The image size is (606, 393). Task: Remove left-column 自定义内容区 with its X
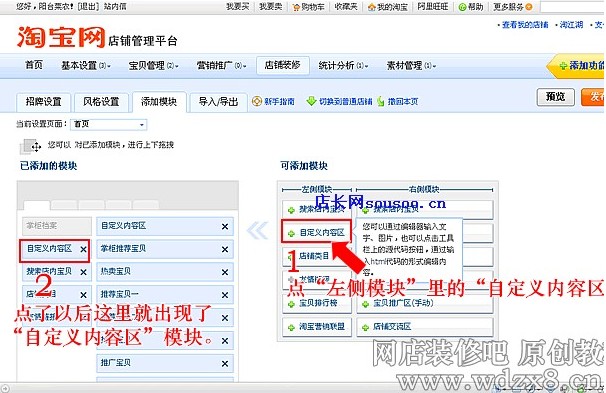click(x=83, y=250)
